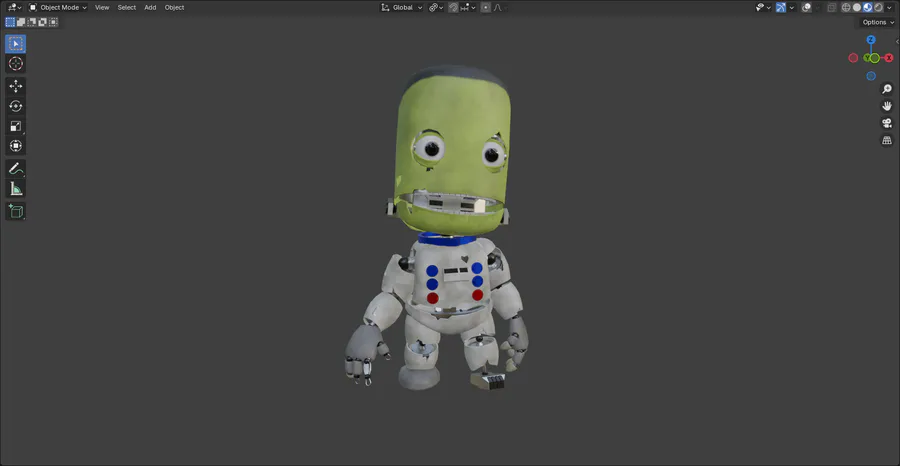Activate the 3D Cursor tool
The width and height of the screenshot is (900, 466).
tap(15, 64)
